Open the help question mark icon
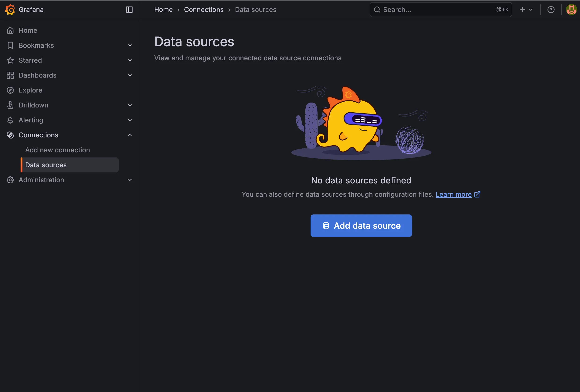Image resolution: width=580 pixels, height=392 pixels. pyautogui.click(x=551, y=10)
